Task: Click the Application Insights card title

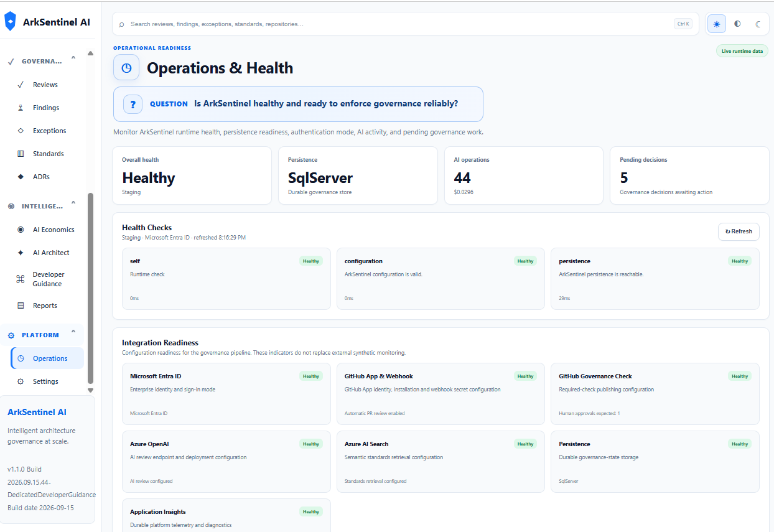Action: tap(158, 512)
